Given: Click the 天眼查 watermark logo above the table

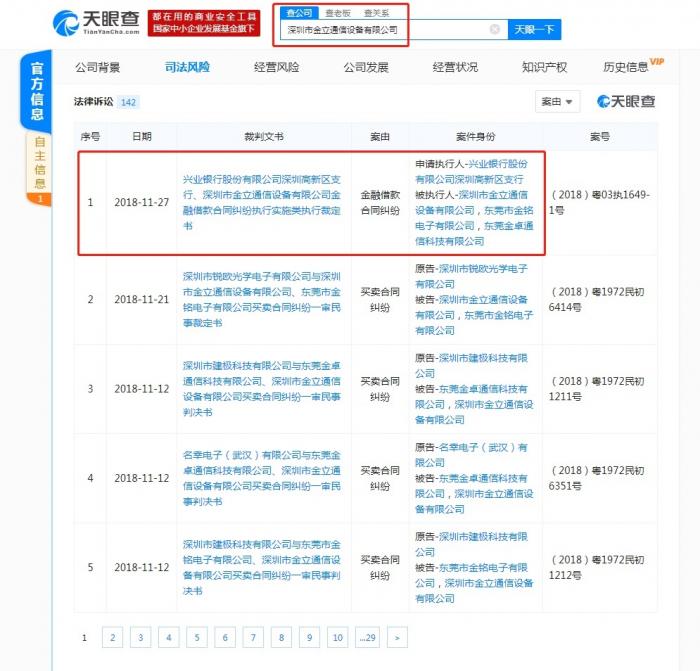Looking at the screenshot, I should pyautogui.click(x=626, y=102).
